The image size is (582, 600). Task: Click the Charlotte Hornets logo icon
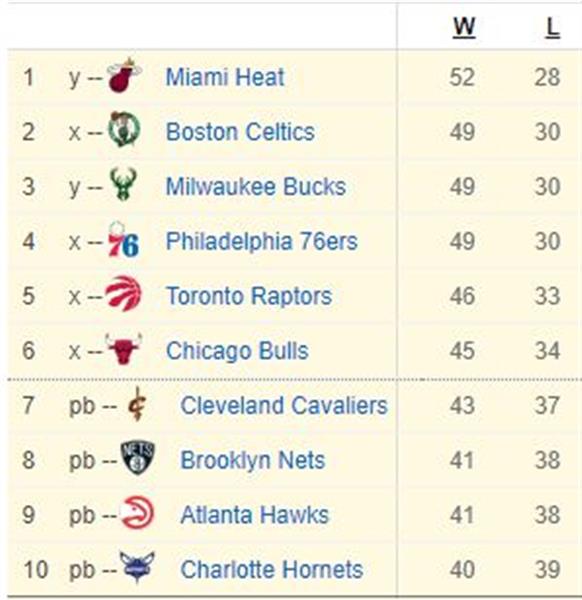point(137,567)
